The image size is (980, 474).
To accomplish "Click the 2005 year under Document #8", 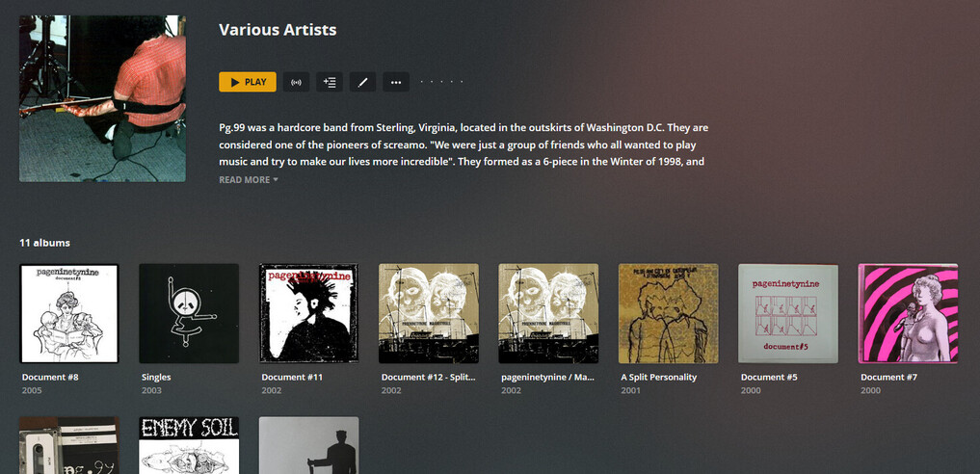I will click(31, 391).
